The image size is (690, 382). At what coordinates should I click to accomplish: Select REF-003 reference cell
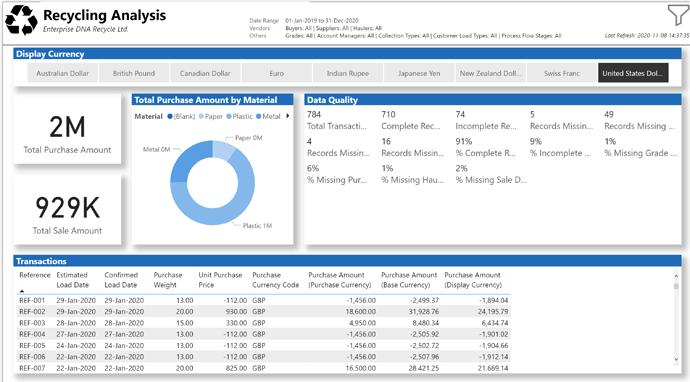[x=32, y=323]
